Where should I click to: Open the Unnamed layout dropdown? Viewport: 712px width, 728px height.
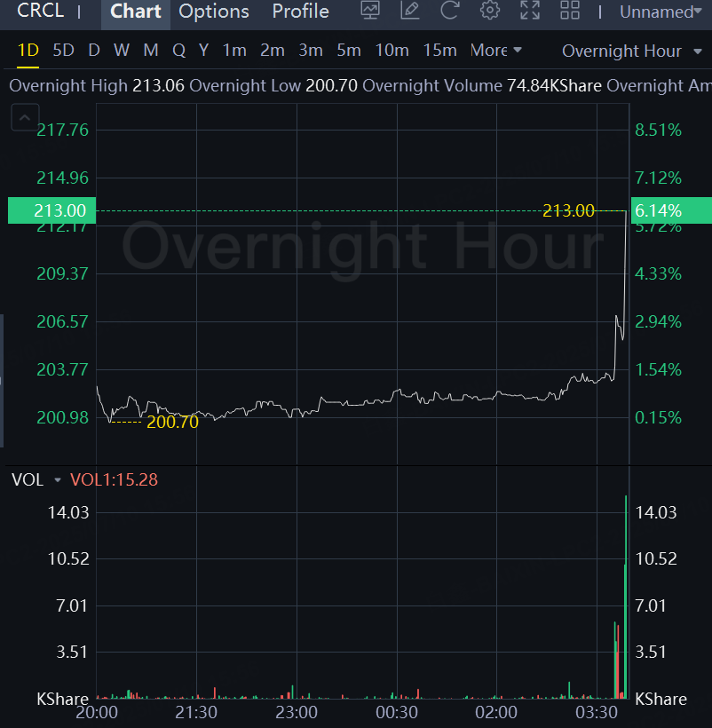[x=661, y=12]
